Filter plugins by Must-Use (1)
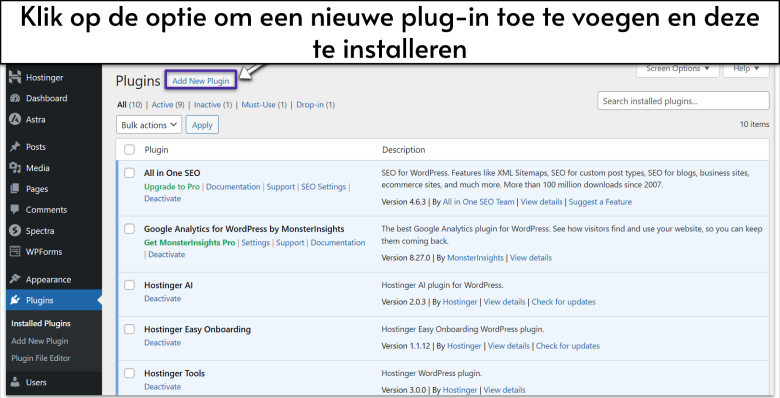780x398 pixels. click(264, 104)
